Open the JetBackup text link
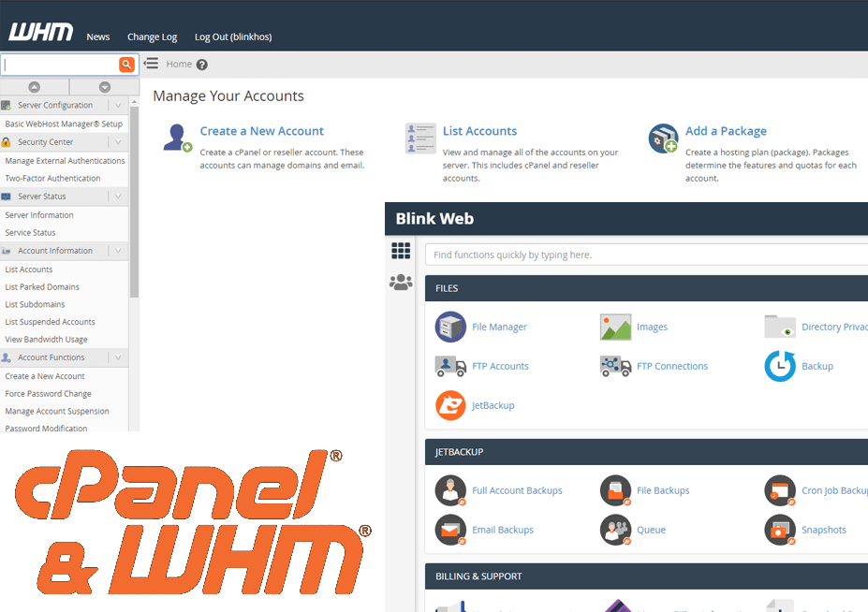This screenshot has height=612, width=868. point(493,405)
